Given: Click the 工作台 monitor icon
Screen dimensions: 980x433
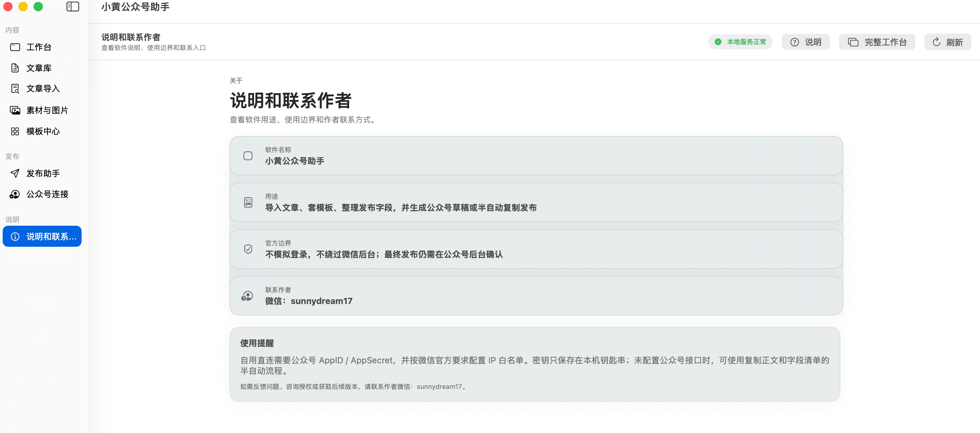Looking at the screenshot, I should (x=15, y=47).
